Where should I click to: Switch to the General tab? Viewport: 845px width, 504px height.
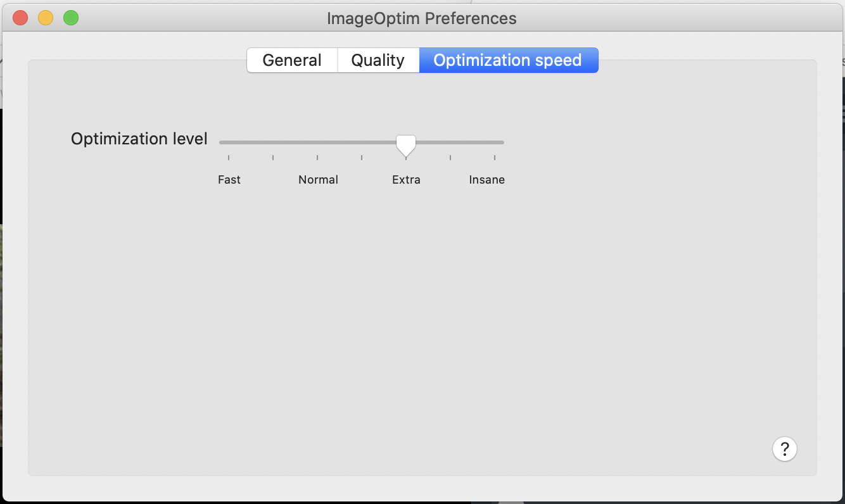292,60
